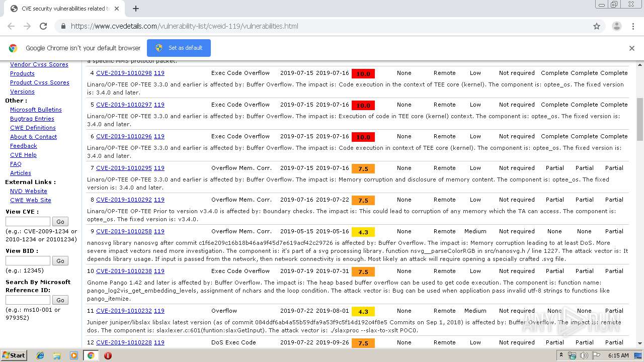Open the About & Contact link
Screen dimensions: 644x362
tap(33, 137)
